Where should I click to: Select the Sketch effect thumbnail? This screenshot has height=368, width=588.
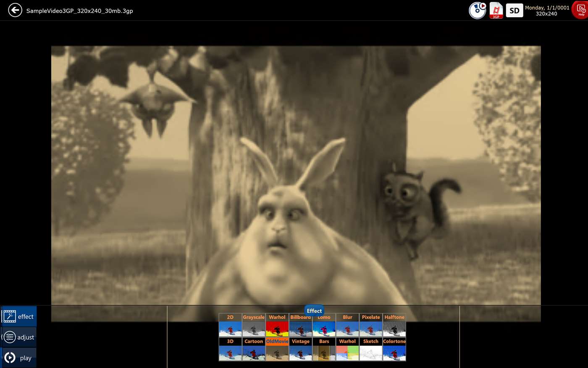(x=371, y=349)
